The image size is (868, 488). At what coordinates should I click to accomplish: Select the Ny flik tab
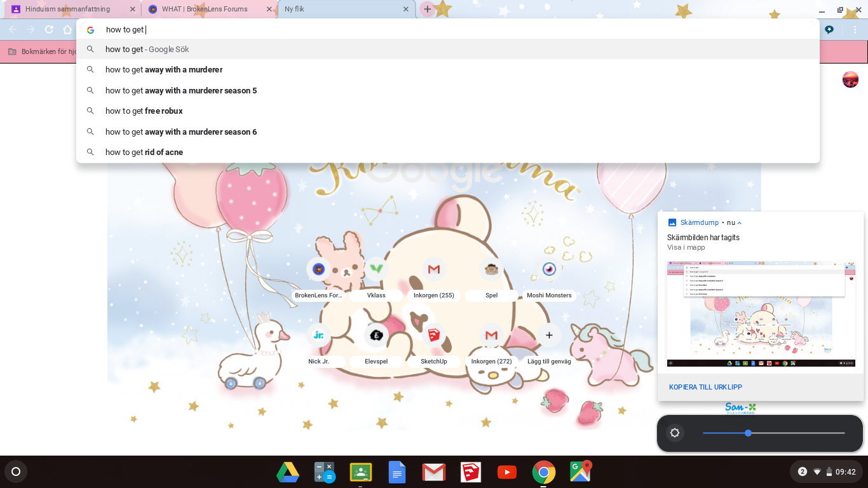pos(346,9)
